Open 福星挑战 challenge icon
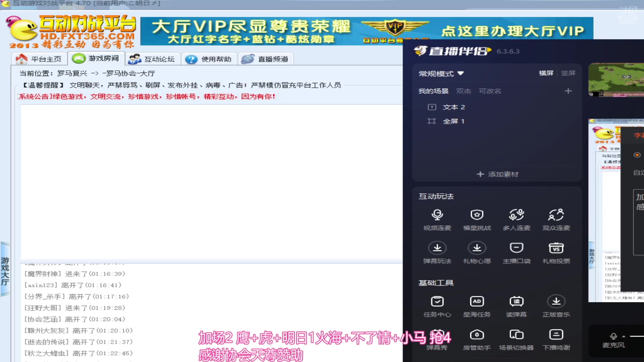This screenshot has width=644, height=362. click(477, 220)
